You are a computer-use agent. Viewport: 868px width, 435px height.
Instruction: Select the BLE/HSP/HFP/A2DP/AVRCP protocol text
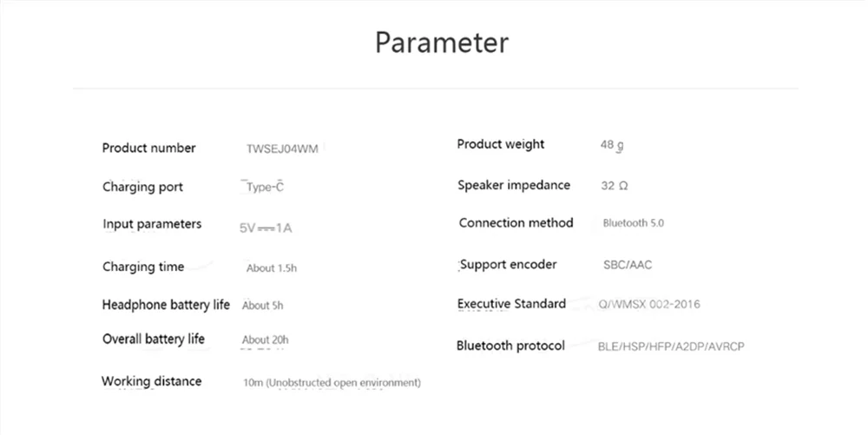tap(671, 346)
